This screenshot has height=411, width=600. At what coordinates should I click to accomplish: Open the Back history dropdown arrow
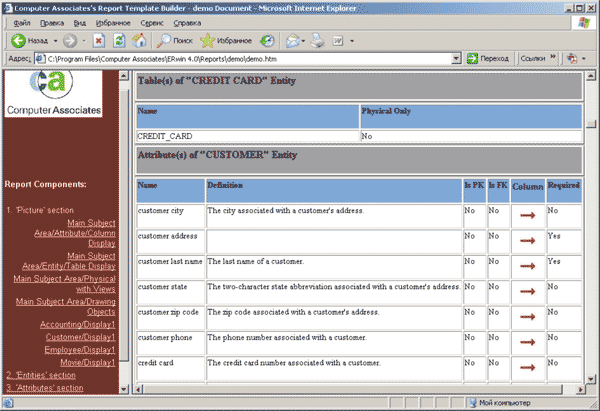coord(55,41)
